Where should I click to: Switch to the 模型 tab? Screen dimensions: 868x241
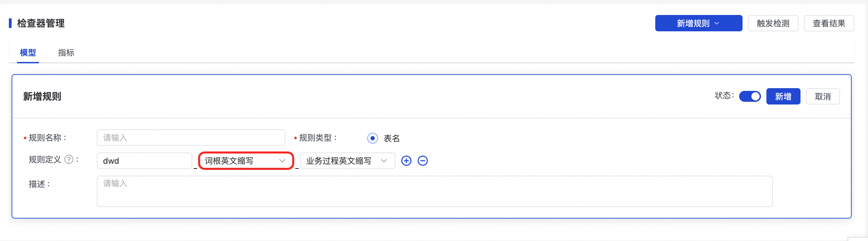28,53
